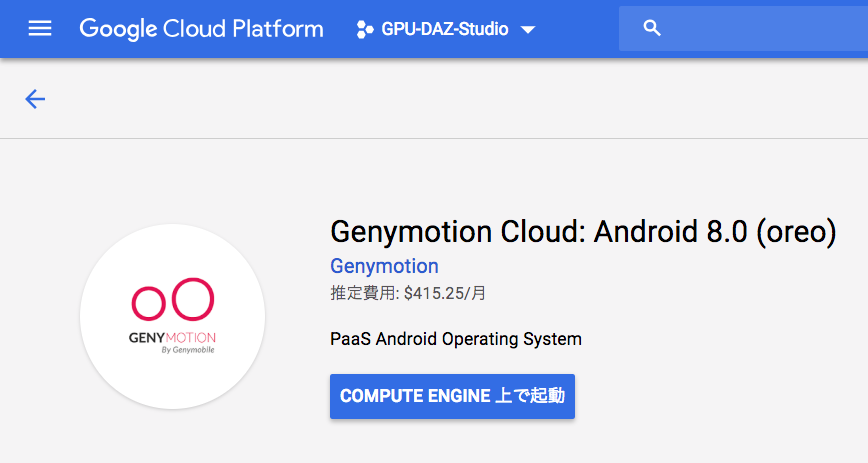Click the Genymotion Cloud: Android 8.0 heading
This screenshot has width=868, height=463.
click(x=583, y=231)
